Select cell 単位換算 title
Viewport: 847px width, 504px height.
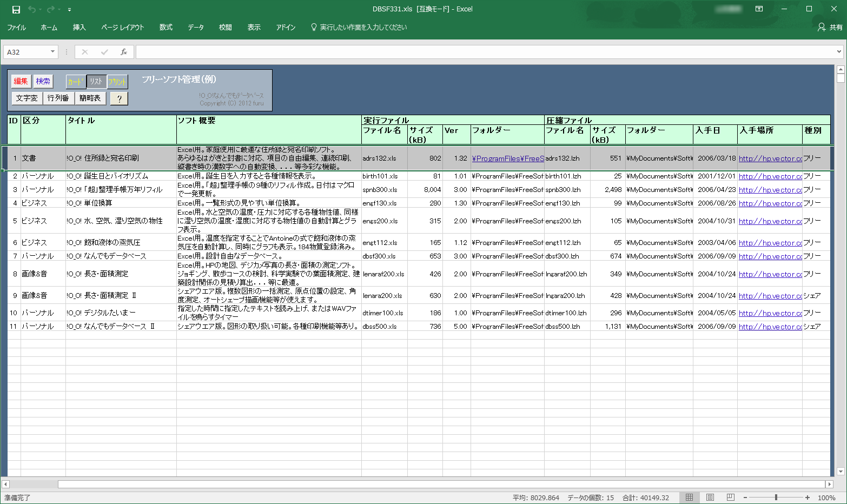click(x=121, y=203)
